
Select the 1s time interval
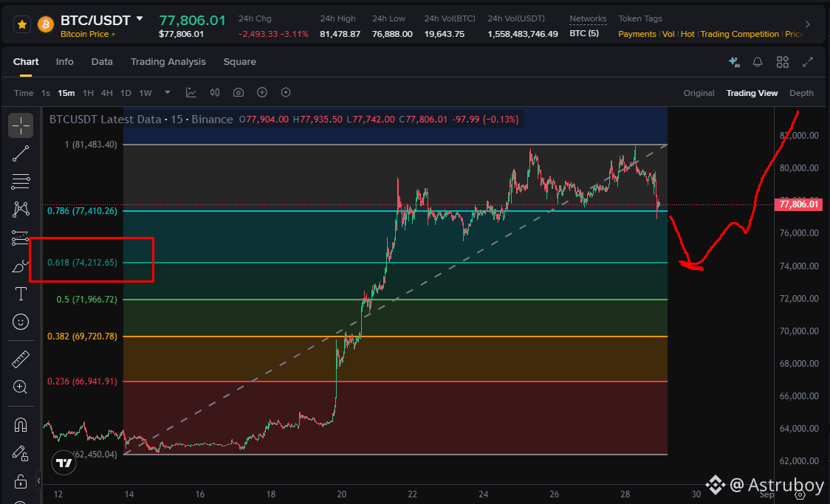[x=46, y=93]
